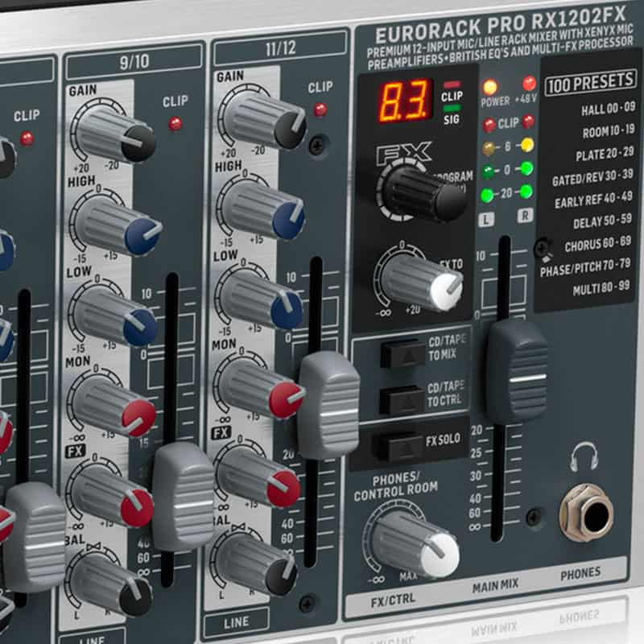Click the 'EURORACK PRO RX1202FX' title
Image resolution: width=644 pixels, height=644 pixels.
pyautogui.click(x=500, y=25)
